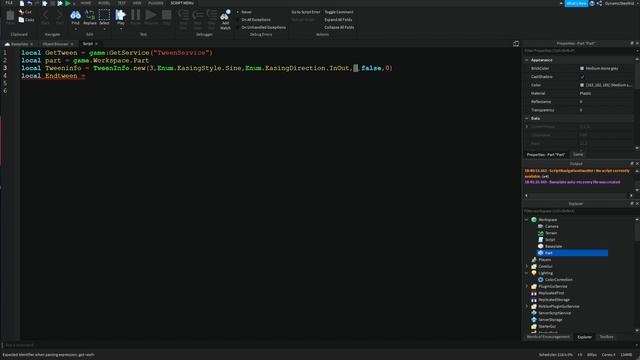Expand the RobloxPluginGuiService node
640x360 pixels.
point(527,306)
